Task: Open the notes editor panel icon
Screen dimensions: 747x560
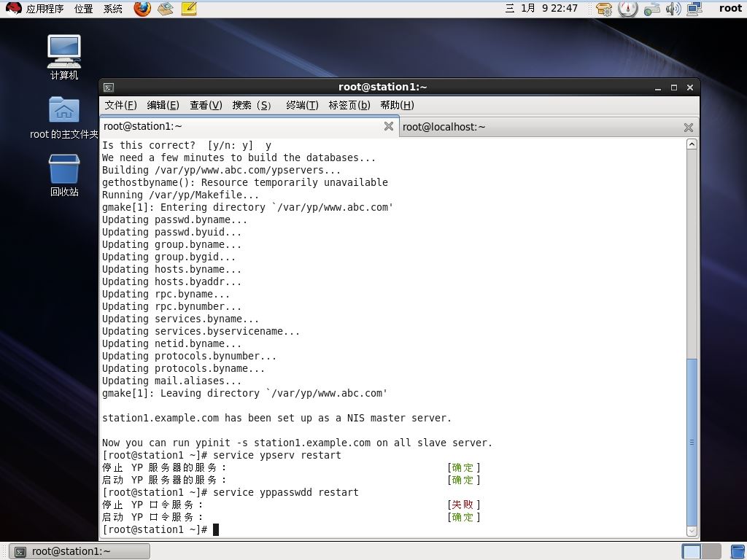Action: [x=189, y=9]
